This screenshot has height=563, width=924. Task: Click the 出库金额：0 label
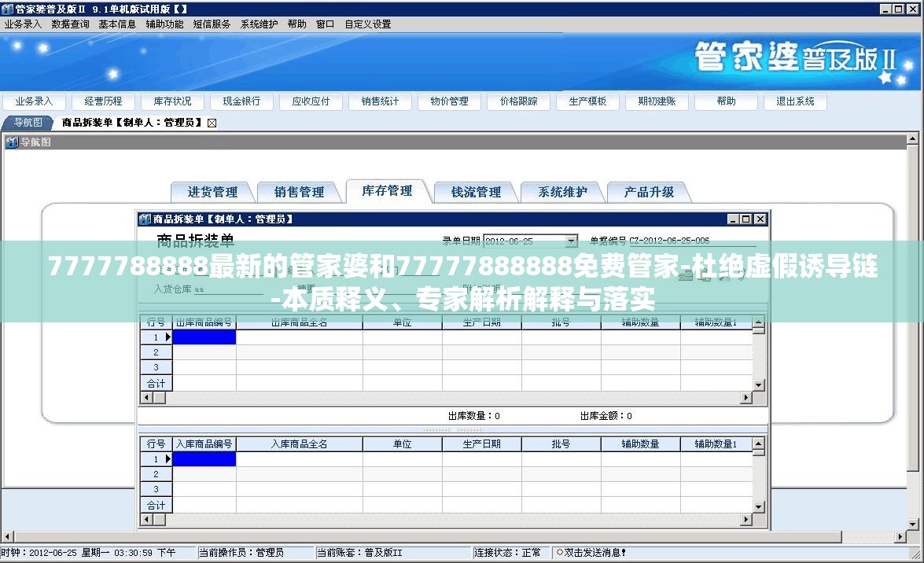(x=606, y=416)
